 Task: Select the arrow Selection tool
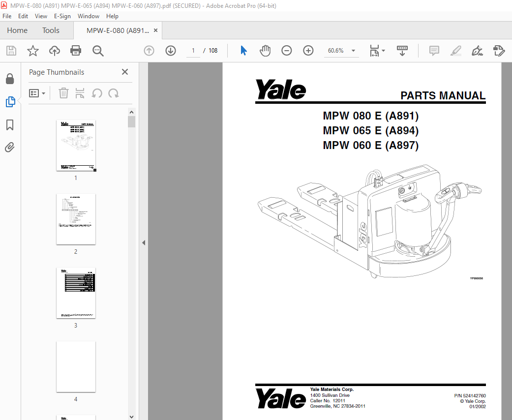click(243, 51)
